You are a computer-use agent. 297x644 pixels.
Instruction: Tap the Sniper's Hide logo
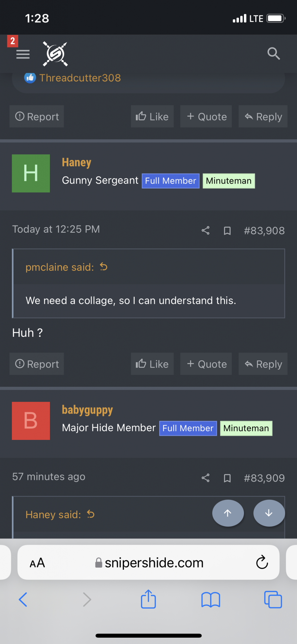click(x=55, y=54)
